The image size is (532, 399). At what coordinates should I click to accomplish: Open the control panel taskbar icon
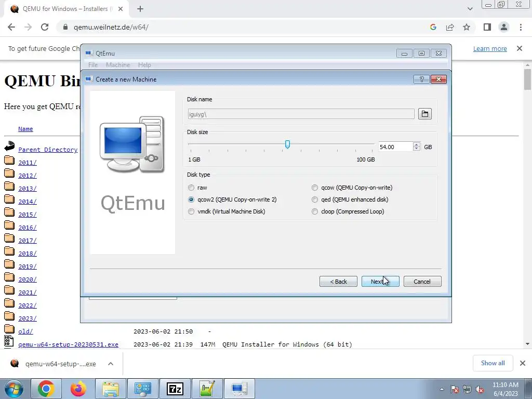143,389
